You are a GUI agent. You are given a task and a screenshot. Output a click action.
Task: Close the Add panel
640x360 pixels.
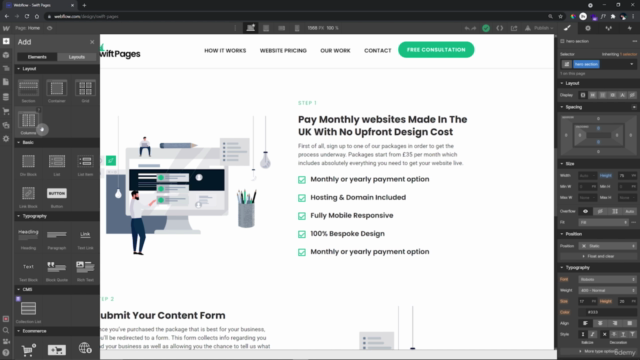tap(92, 42)
